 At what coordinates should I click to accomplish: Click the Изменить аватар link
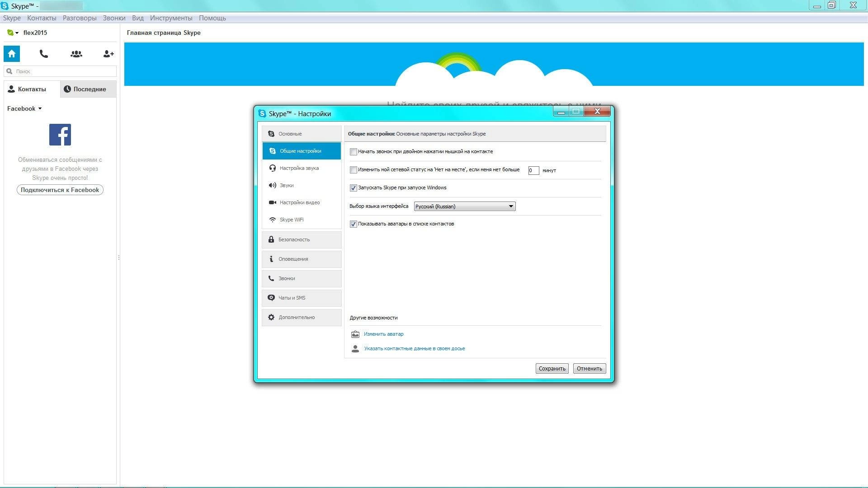[x=383, y=334]
